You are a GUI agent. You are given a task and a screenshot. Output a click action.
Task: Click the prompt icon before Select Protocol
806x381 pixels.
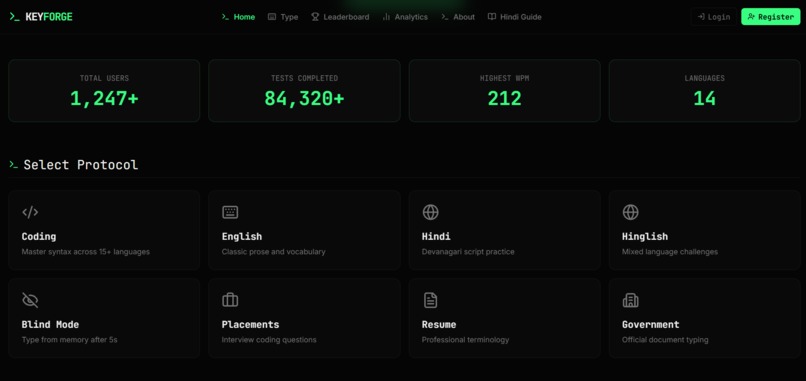click(x=13, y=165)
